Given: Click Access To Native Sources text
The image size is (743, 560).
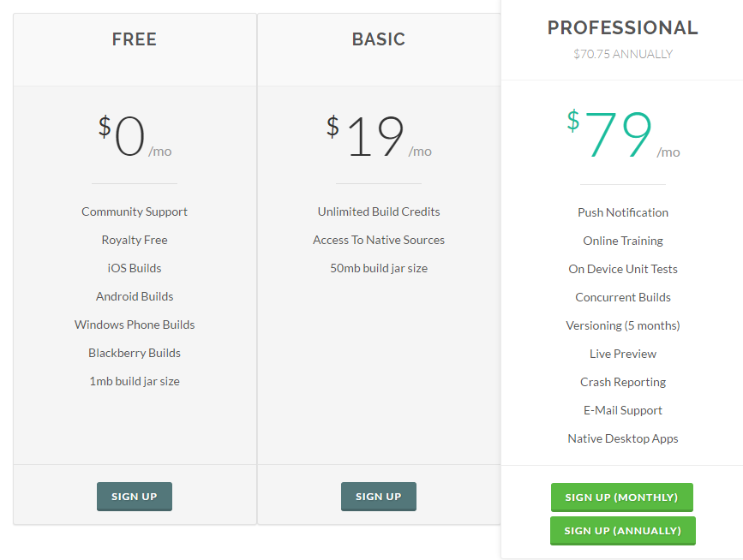Looking at the screenshot, I should [x=379, y=240].
